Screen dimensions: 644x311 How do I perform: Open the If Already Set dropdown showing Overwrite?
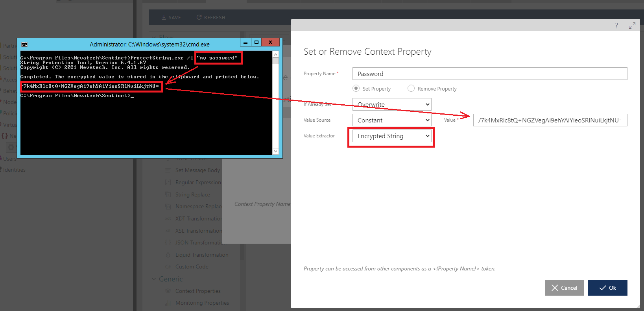(x=392, y=104)
